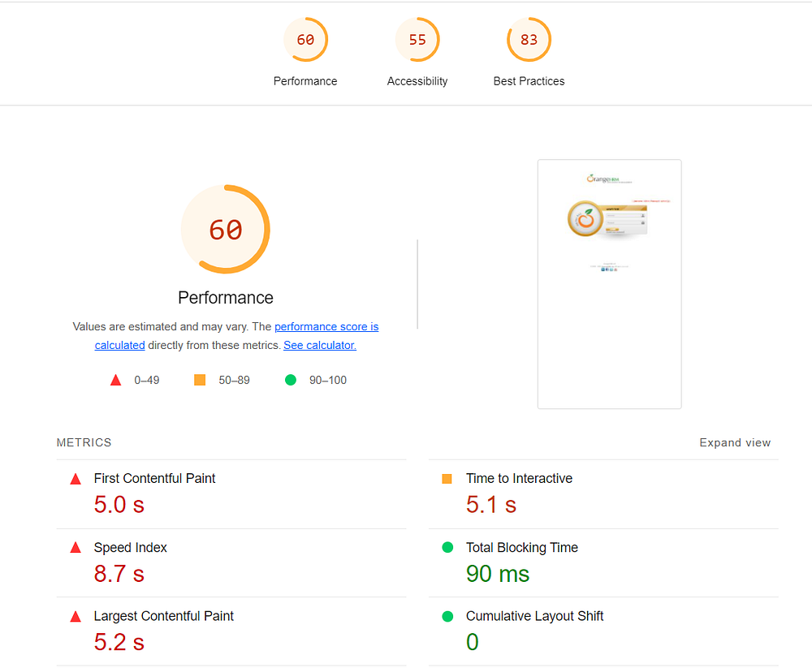This screenshot has width=812, height=672.
Task: Click the Best Practices gauge showing 83
Action: [x=529, y=40]
